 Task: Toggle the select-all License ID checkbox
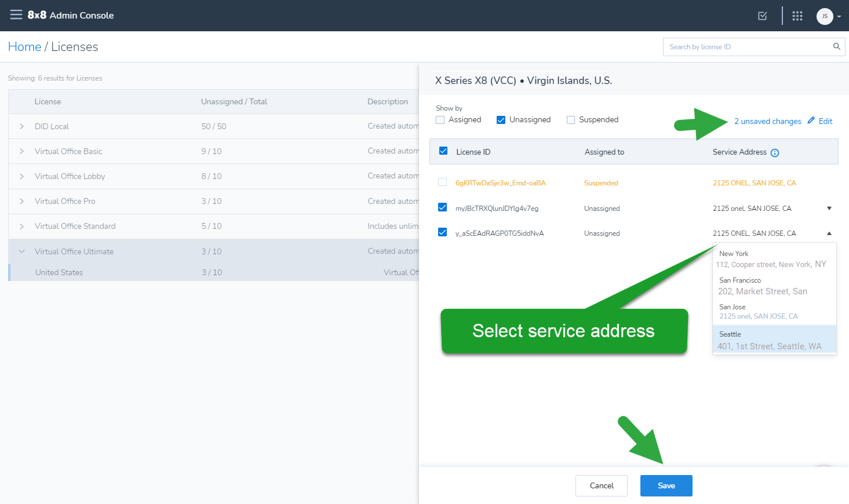point(443,151)
